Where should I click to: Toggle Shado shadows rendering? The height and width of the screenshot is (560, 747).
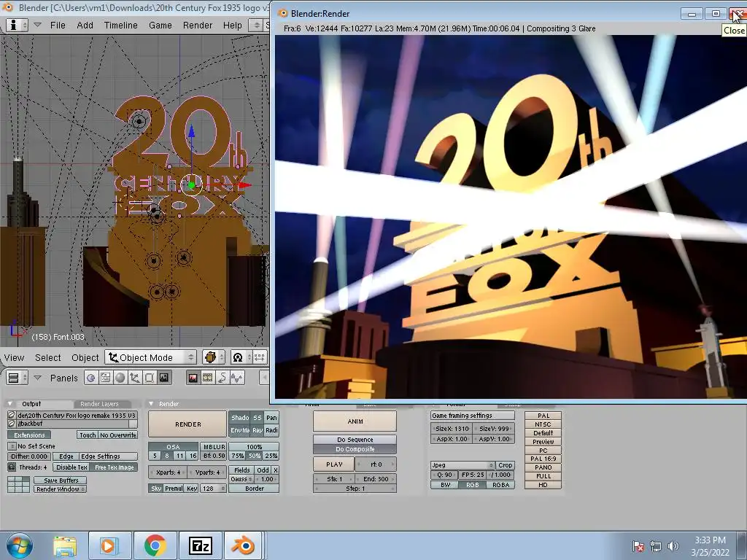click(240, 418)
